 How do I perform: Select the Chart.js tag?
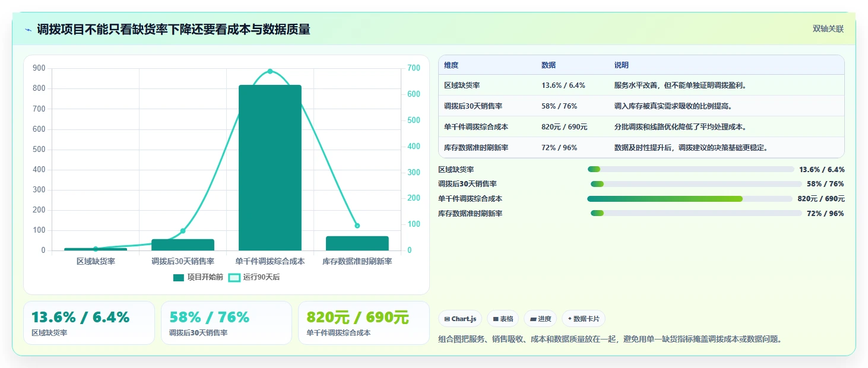[460, 319]
